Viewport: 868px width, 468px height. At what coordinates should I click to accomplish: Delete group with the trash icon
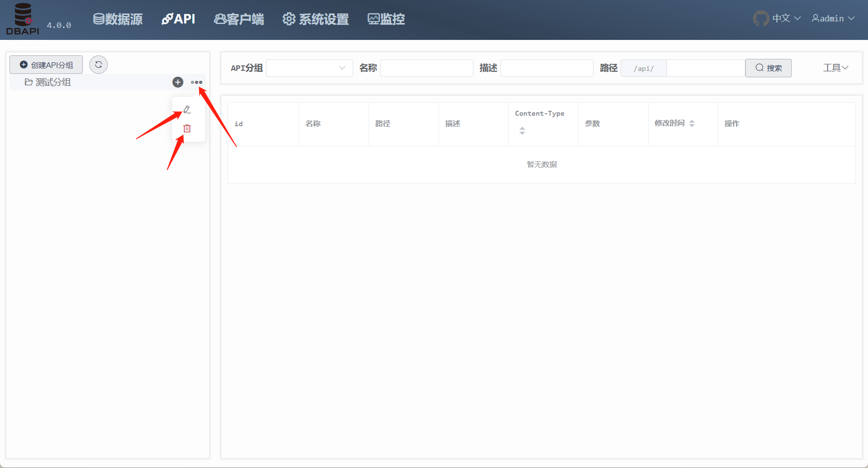[x=187, y=128]
